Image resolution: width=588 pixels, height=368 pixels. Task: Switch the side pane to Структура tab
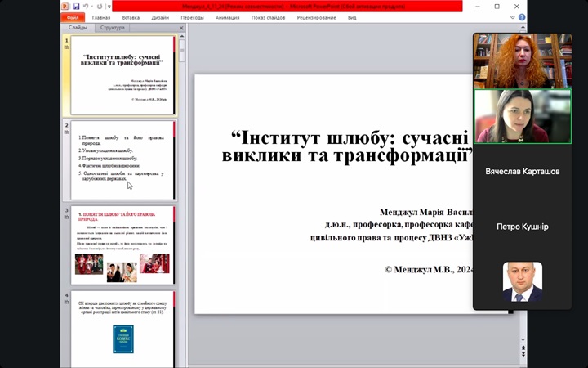[x=112, y=28]
